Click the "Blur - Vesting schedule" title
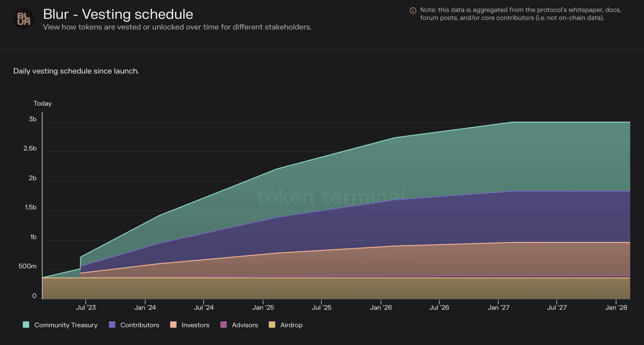Screen dimensions: 644x345 click(x=118, y=14)
